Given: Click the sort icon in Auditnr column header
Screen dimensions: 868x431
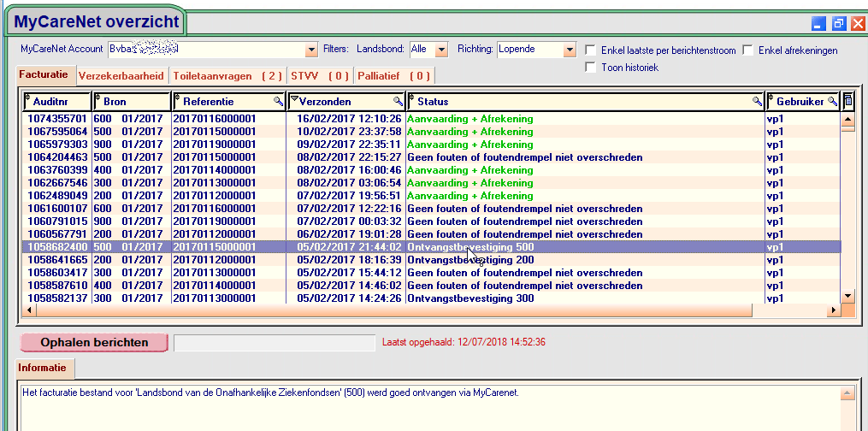Looking at the screenshot, I should point(28,101).
